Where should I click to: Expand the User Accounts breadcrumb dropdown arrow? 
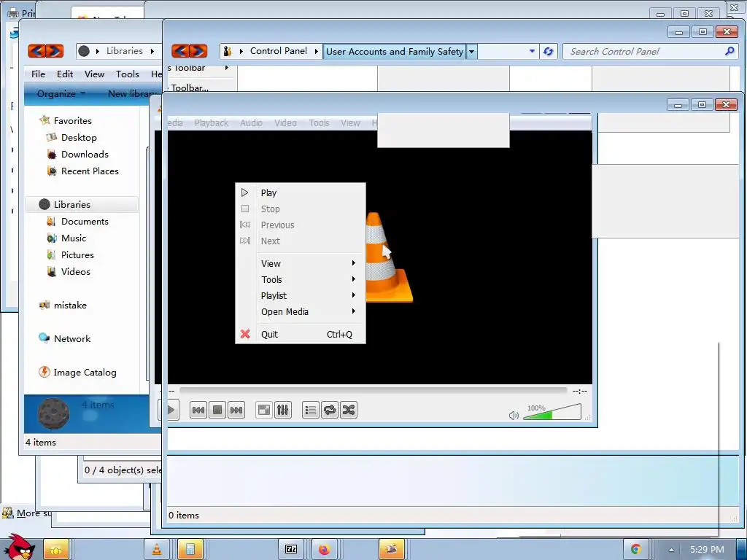[471, 52]
